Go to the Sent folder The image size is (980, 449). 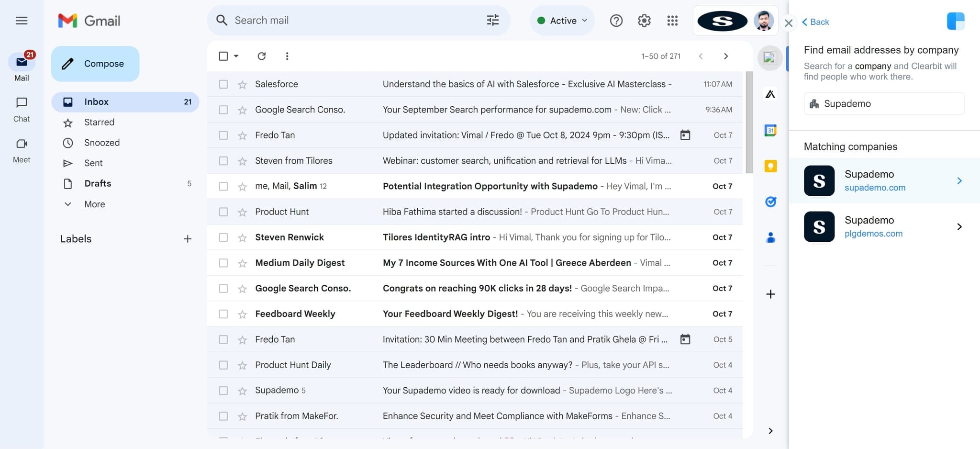[x=93, y=163]
